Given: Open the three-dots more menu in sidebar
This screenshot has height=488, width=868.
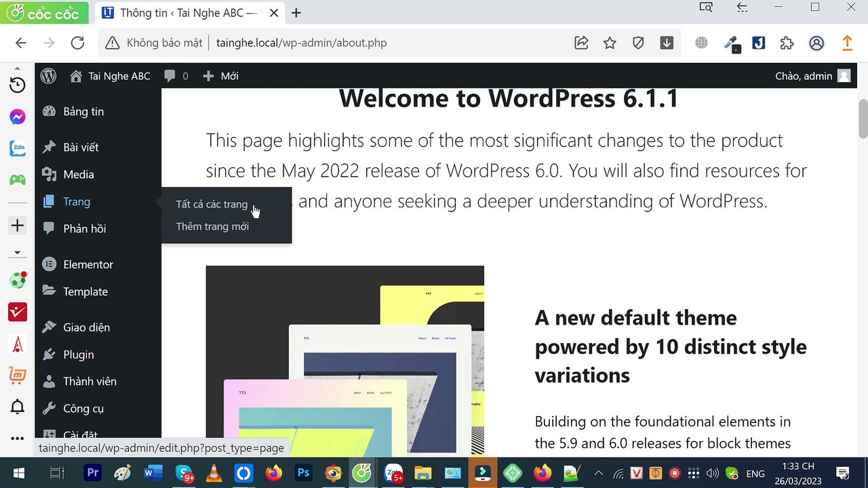Looking at the screenshot, I should (x=18, y=439).
